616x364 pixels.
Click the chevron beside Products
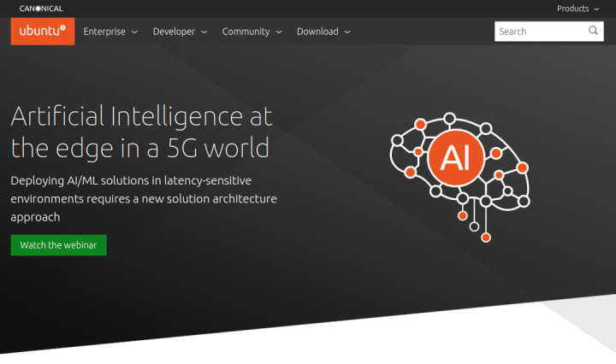coord(596,9)
